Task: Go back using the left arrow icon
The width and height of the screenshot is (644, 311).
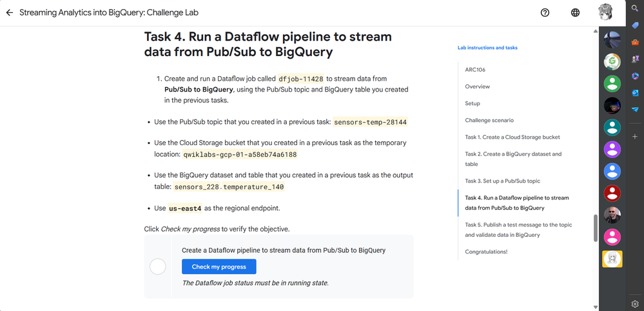Action: click(x=10, y=13)
